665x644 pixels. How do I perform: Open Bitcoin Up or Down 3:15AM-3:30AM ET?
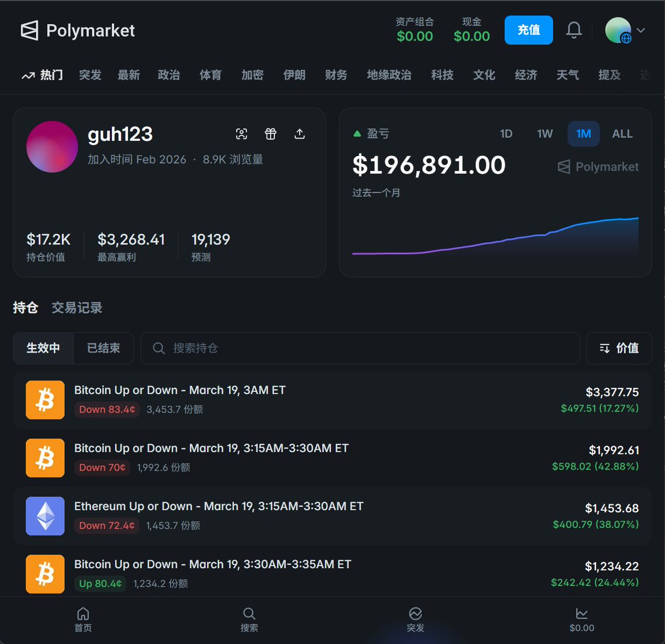[x=212, y=449]
